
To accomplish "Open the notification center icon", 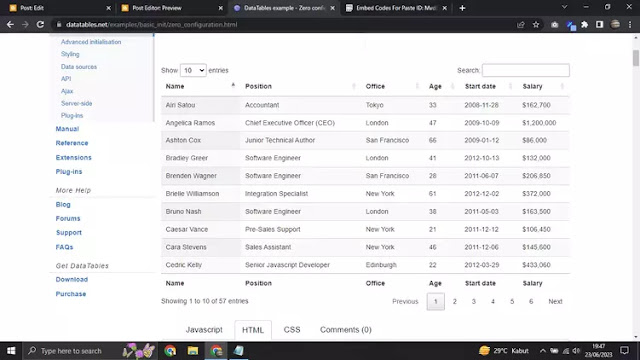I will point(624,351).
